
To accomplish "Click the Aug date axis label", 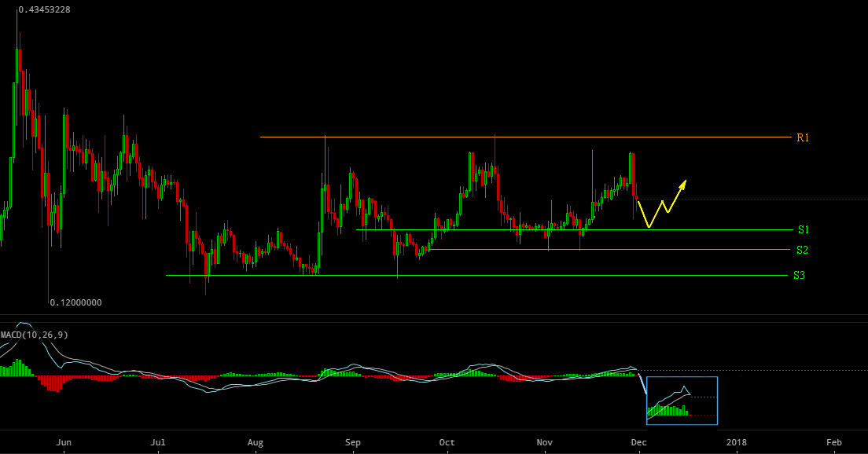I will click(x=256, y=442).
